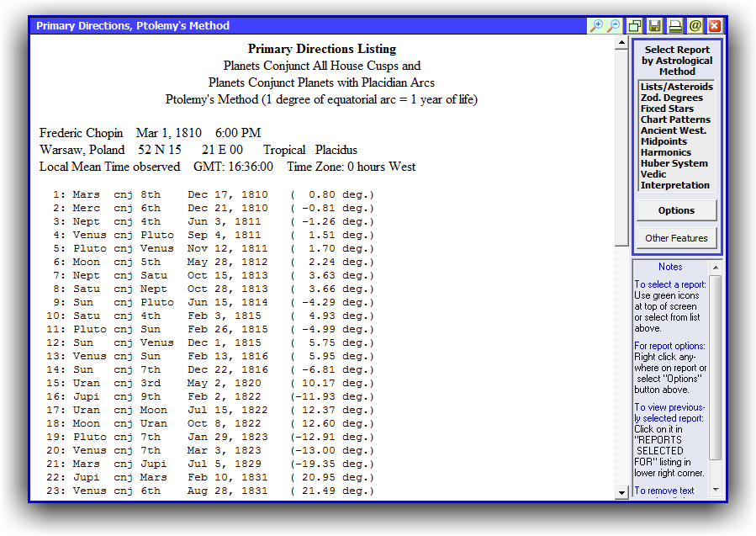Click the zoom in magnifier icon
Viewport: 756px width, 536px height.
pos(596,26)
